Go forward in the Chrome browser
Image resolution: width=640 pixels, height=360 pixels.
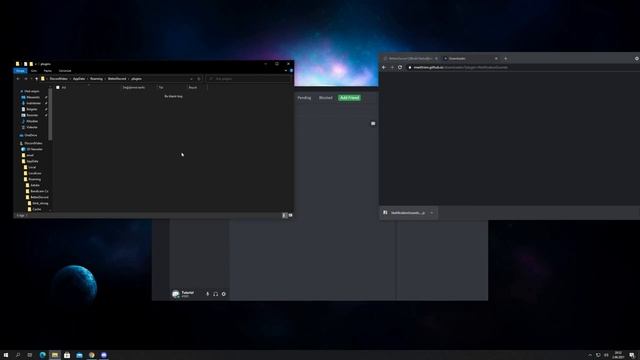tap(392, 67)
